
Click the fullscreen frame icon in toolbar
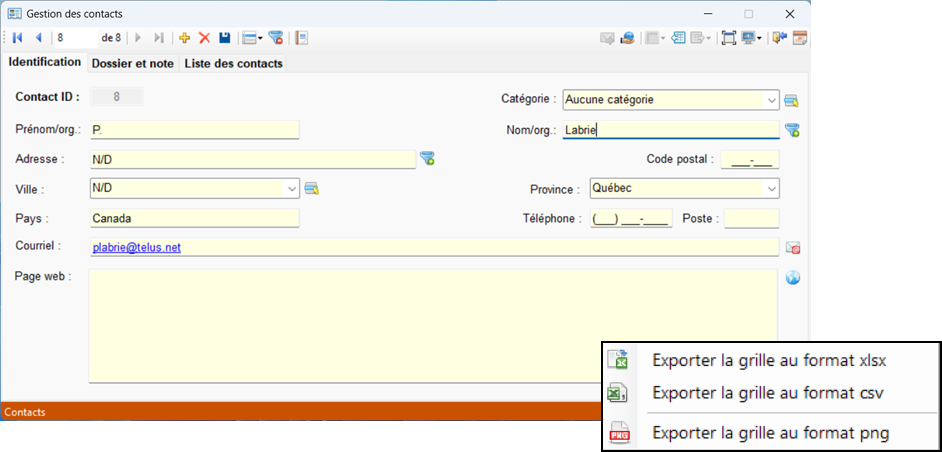(728, 38)
